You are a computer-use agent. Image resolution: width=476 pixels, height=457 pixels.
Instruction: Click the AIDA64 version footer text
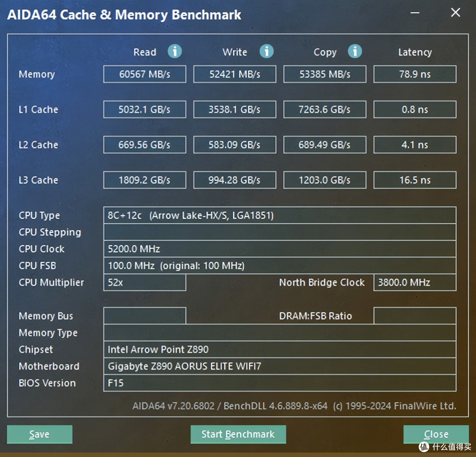coord(294,406)
